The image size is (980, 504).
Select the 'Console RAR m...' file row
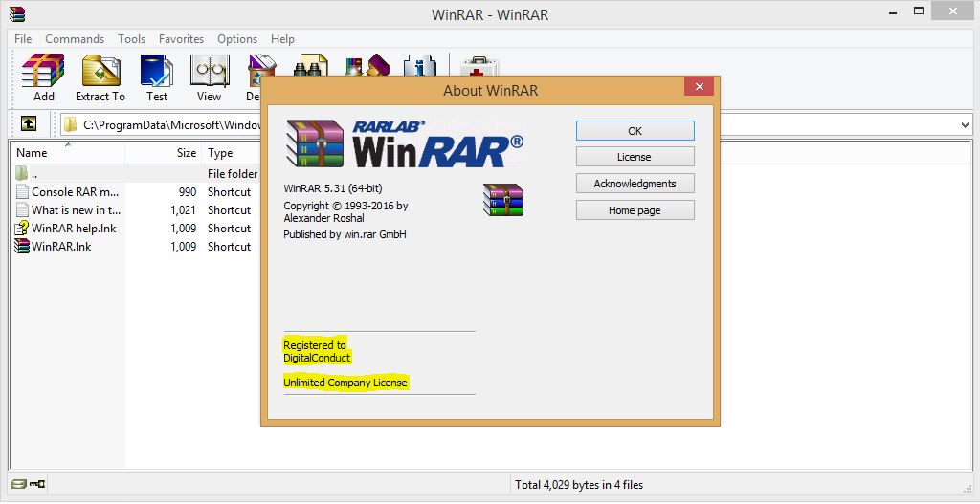(x=134, y=191)
